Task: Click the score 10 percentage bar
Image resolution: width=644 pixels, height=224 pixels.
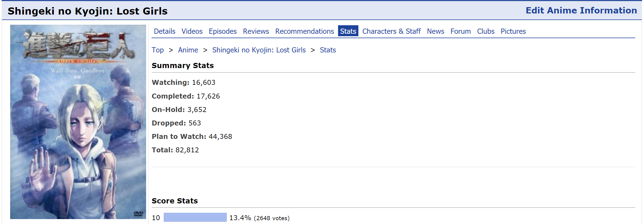Action: click(195, 217)
